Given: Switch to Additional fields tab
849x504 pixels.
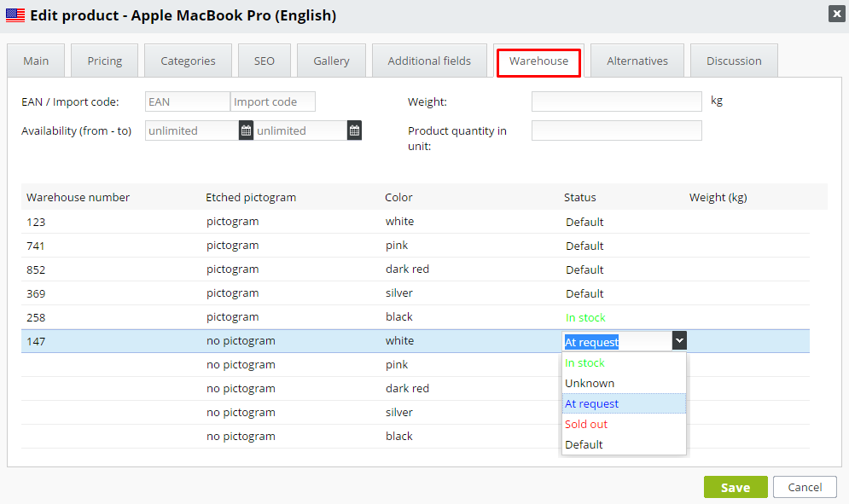Looking at the screenshot, I should point(429,61).
